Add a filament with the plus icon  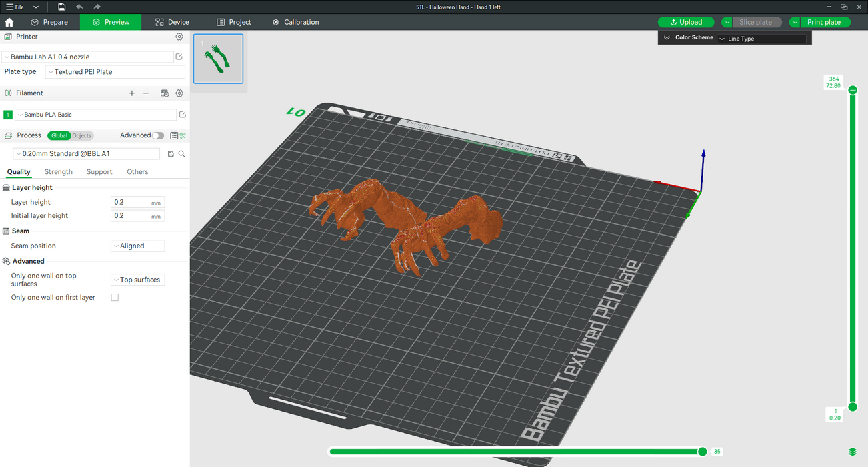tap(132, 93)
